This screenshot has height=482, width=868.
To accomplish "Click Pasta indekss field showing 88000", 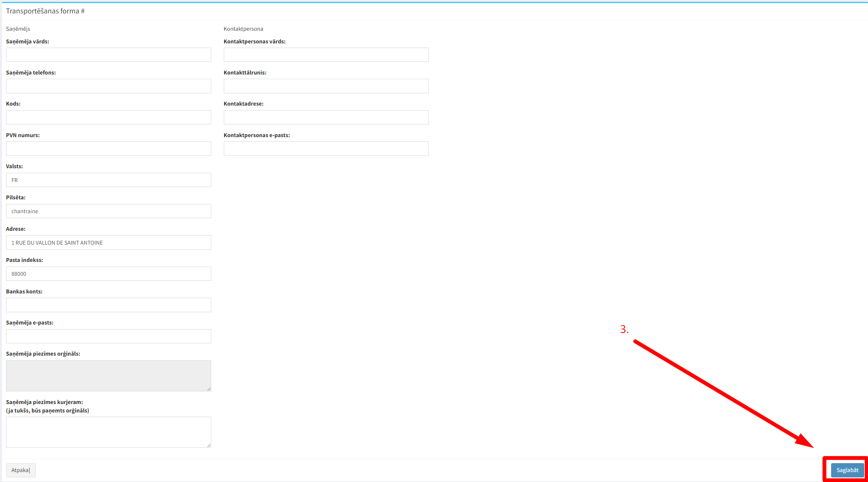I will point(108,273).
